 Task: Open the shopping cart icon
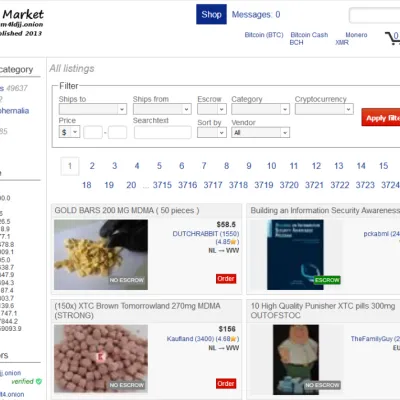(x=393, y=38)
